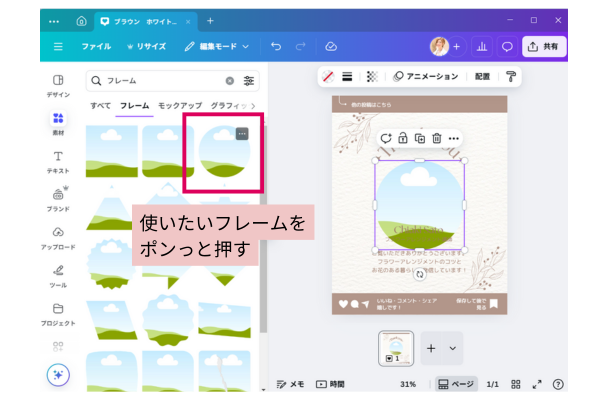Click the transparency checkerboard icon in toolbar
Screen dimensions: 600x400
click(371, 76)
